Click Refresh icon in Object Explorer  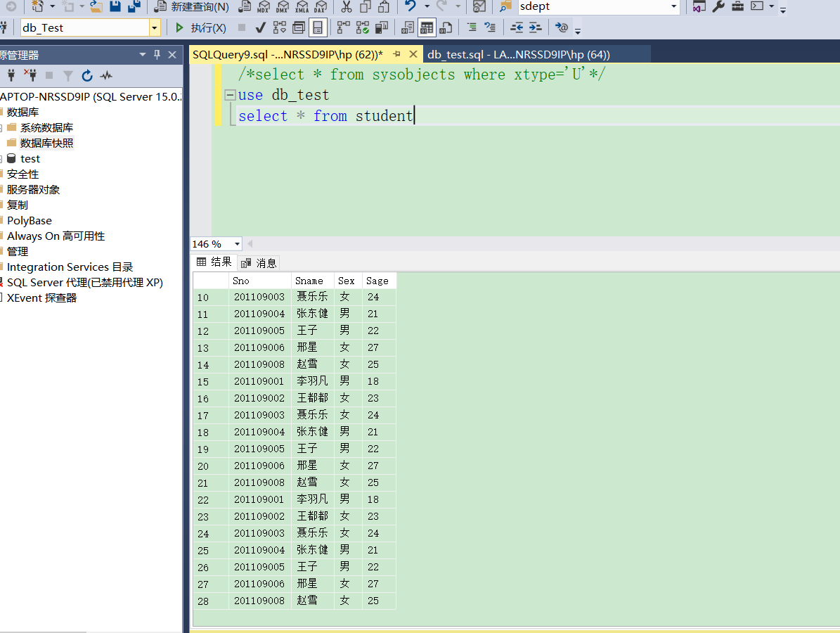(x=87, y=75)
